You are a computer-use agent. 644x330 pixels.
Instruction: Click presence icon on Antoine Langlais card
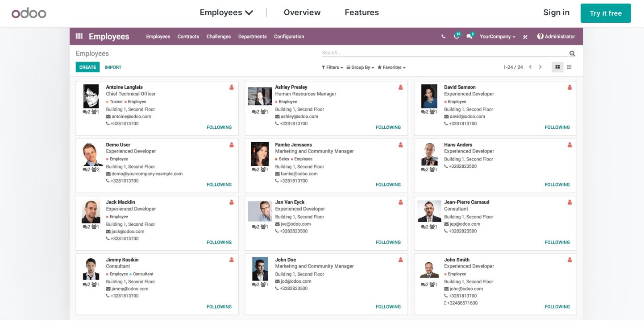tap(231, 87)
